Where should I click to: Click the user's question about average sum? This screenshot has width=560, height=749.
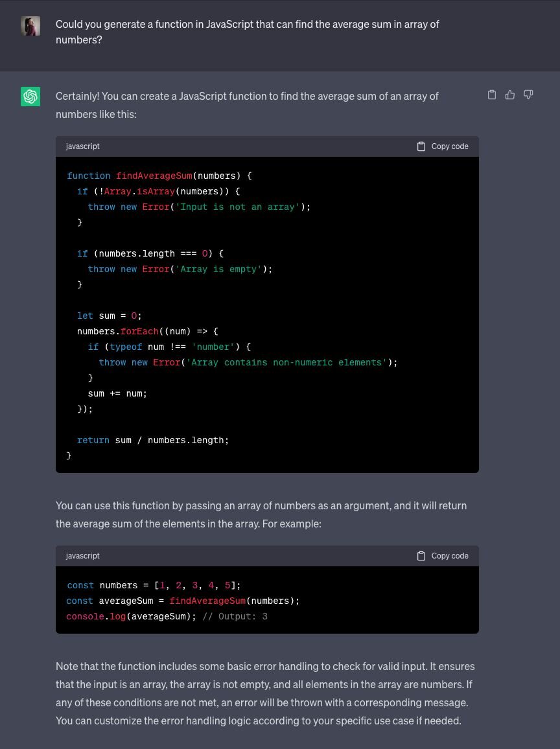247,32
